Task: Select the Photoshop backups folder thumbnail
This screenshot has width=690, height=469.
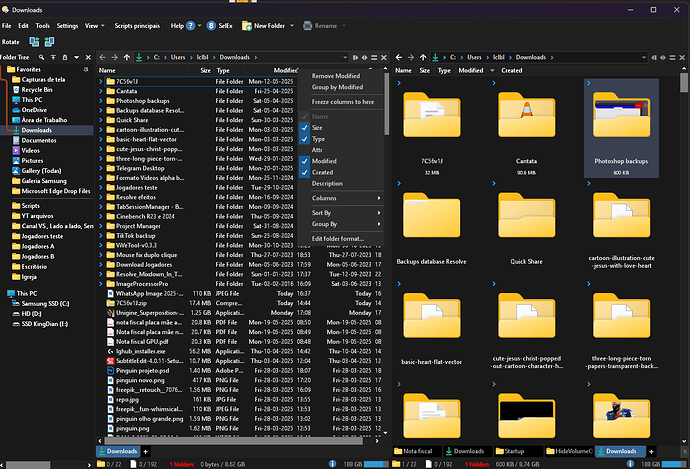Action: (621, 128)
